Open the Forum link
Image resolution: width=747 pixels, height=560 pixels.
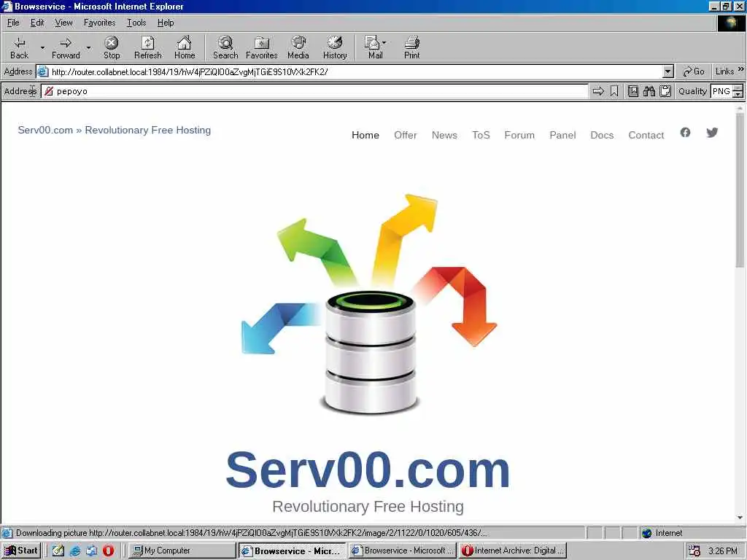519,135
